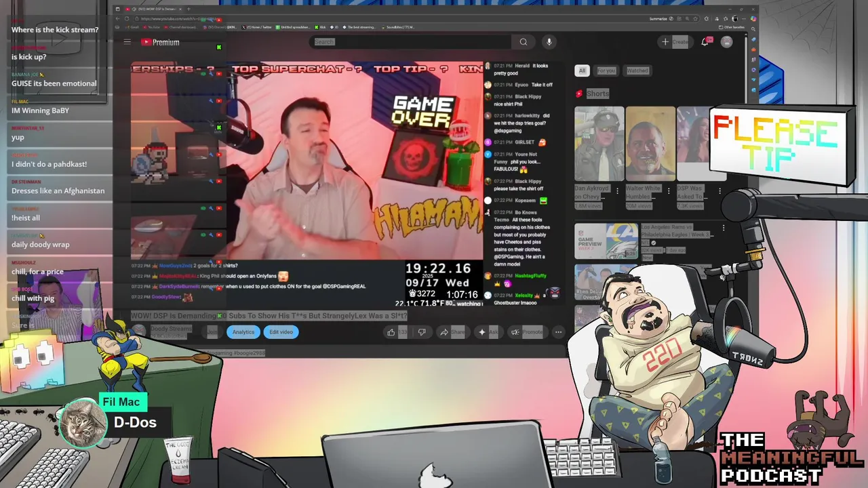Click the magnifier search button
868x488 pixels.
click(524, 42)
